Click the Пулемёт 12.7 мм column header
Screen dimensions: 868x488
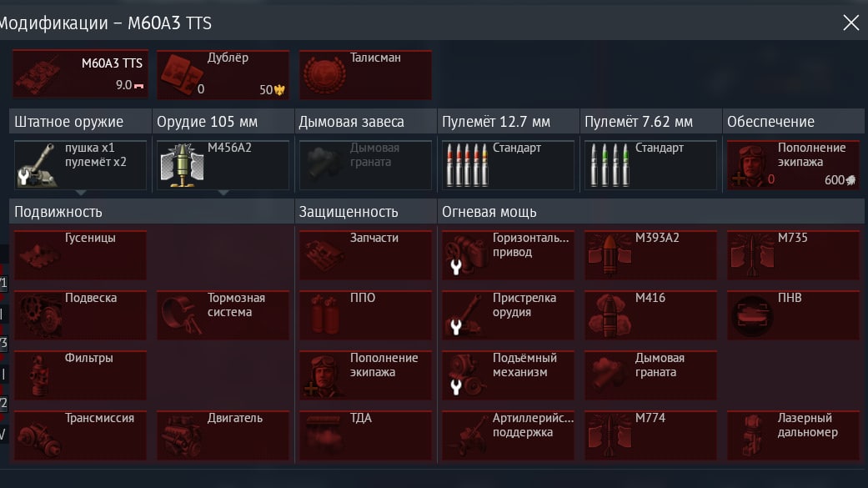[x=508, y=121]
